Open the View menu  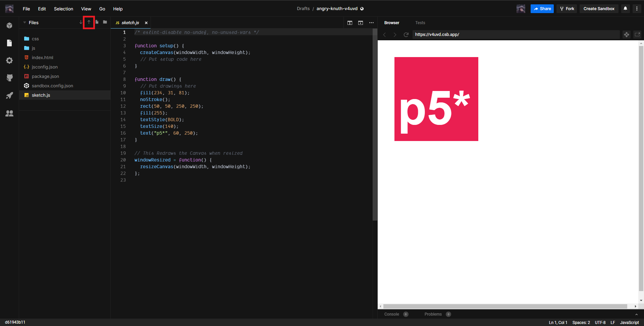(86, 9)
